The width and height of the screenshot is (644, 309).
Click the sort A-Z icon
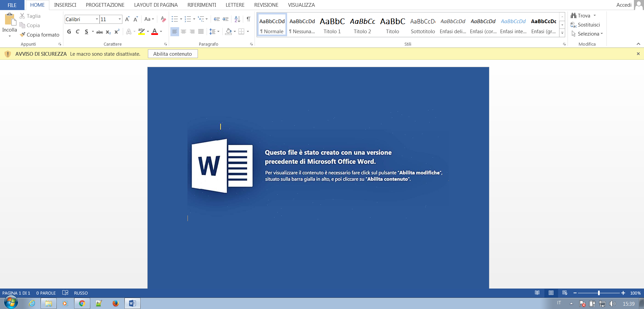tap(237, 19)
